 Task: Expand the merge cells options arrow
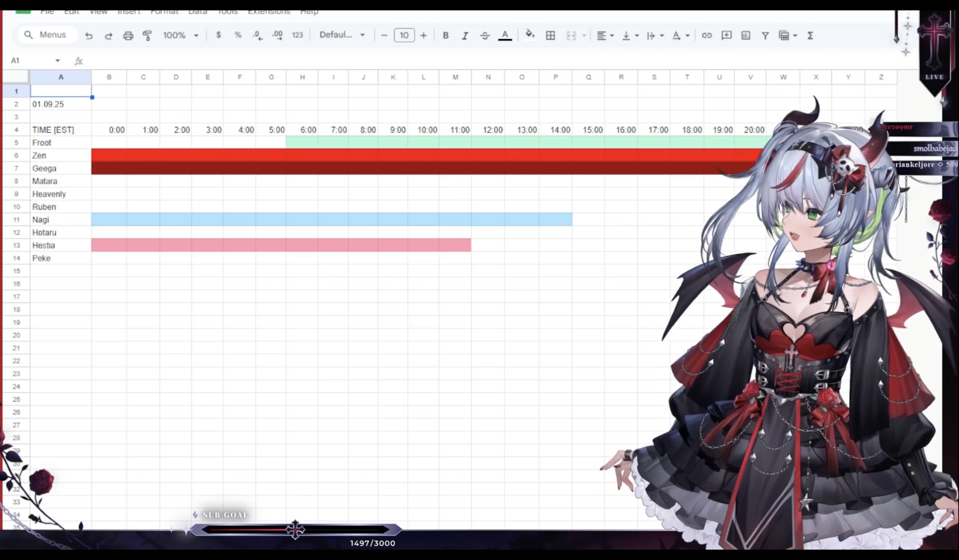click(584, 35)
